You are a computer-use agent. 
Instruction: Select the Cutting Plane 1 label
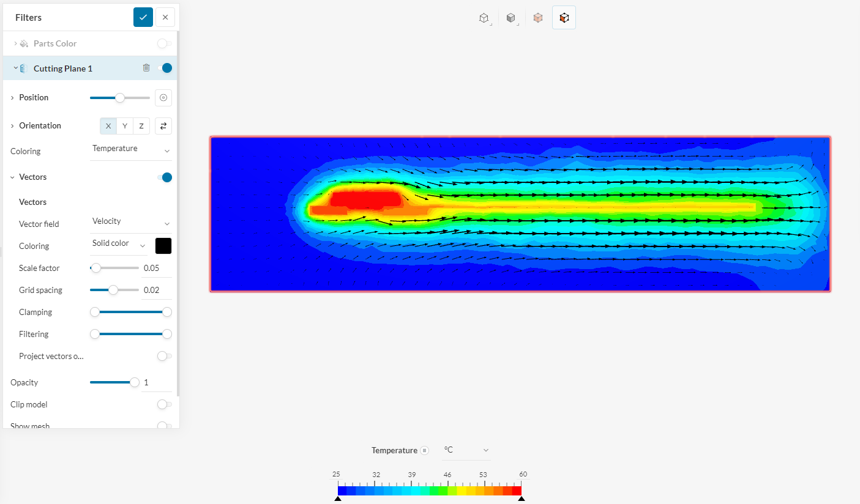coord(63,69)
